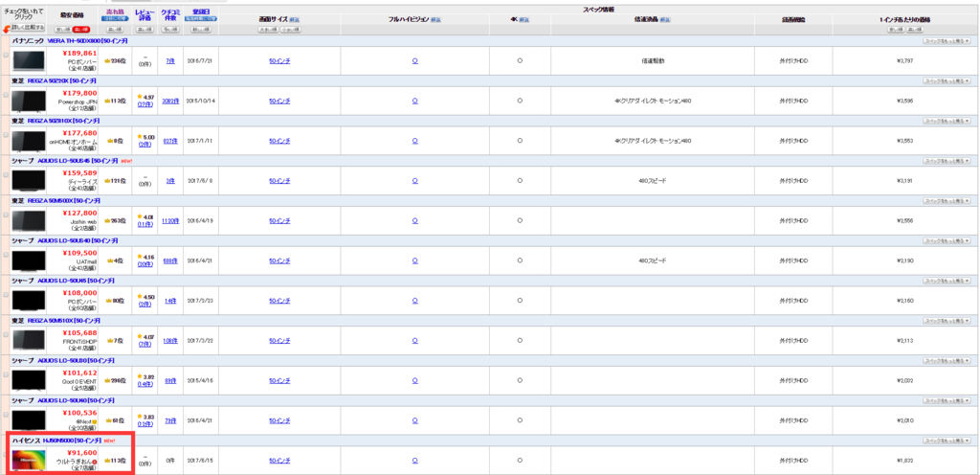Click 解説 badge next to 倍速液晶 header
The width and height of the screenshot is (980, 475).
pyautogui.click(x=666, y=20)
